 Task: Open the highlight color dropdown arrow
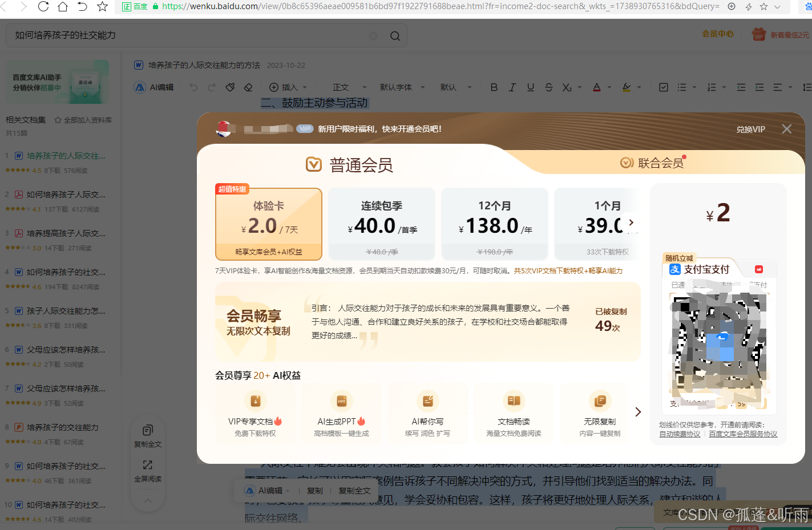tap(639, 87)
